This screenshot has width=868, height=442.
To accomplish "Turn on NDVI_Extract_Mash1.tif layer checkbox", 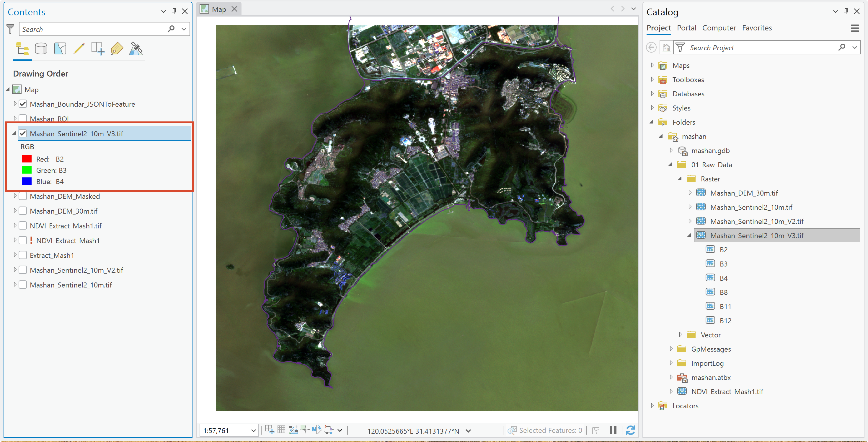I will pos(23,225).
